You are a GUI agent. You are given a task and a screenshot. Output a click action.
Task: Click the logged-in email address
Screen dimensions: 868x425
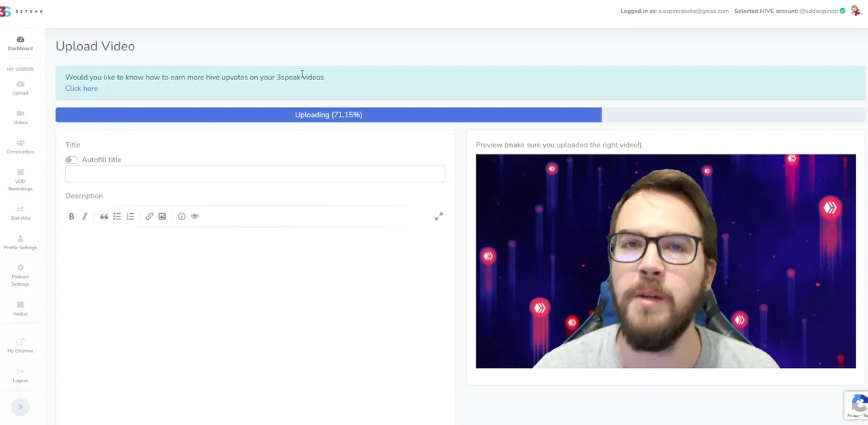[x=693, y=11]
